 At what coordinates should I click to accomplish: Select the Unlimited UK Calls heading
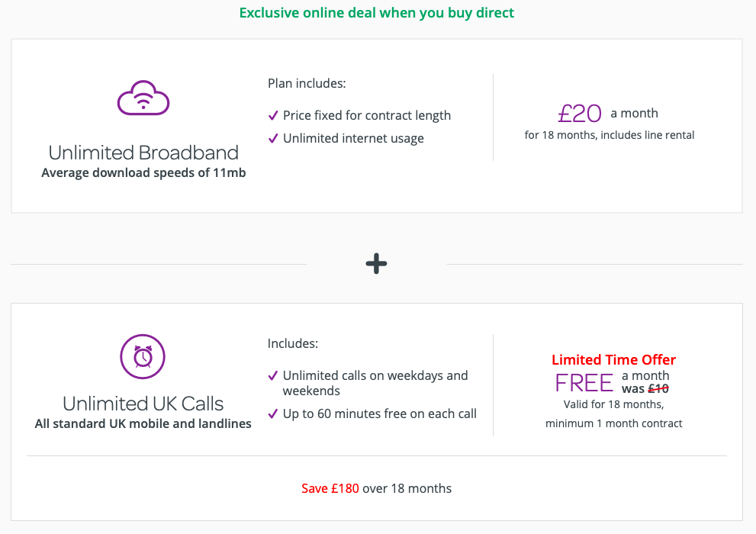(143, 403)
